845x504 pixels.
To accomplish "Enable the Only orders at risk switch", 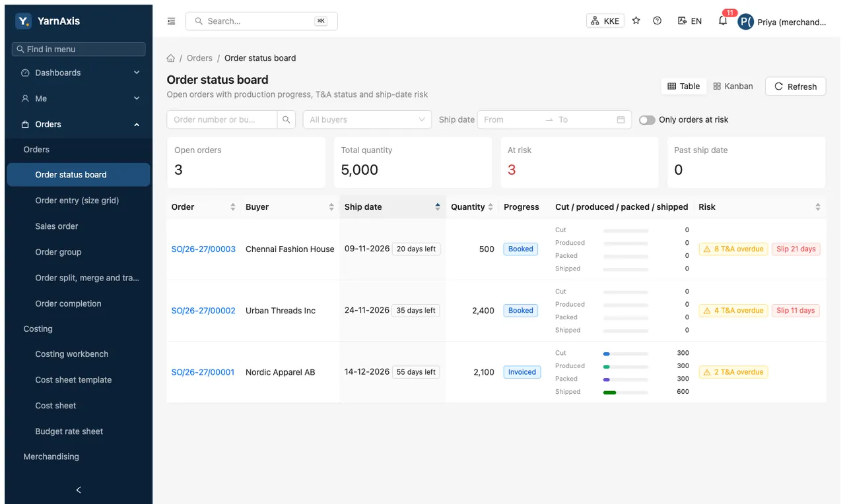I will click(x=647, y=120).
